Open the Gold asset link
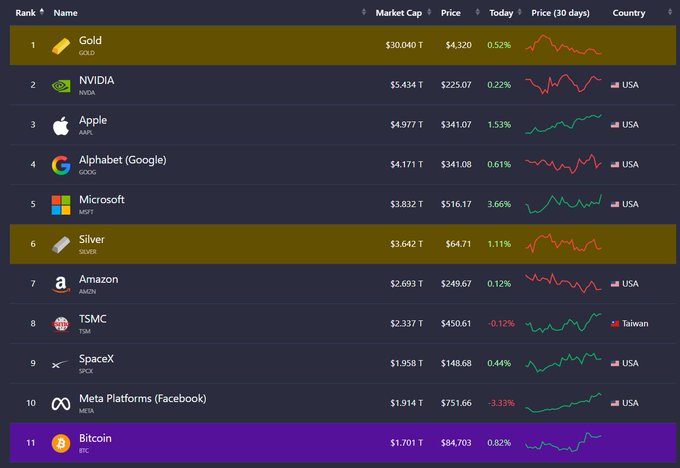The image size is (680, 468). [x=90, y=40]
